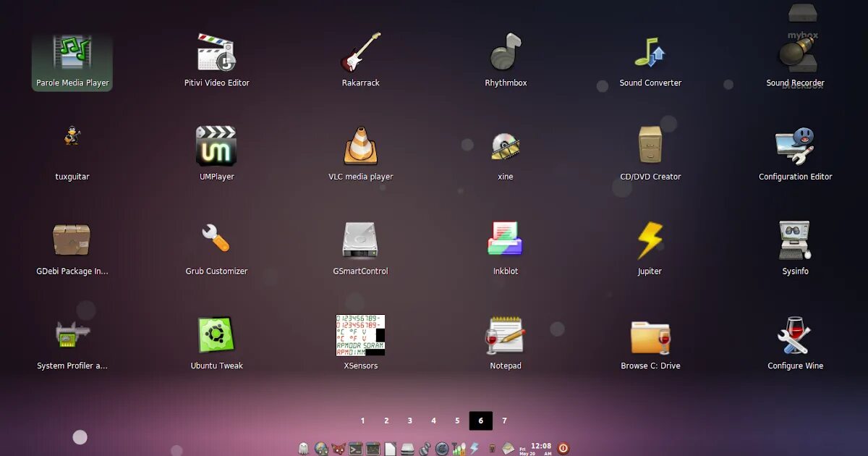Open the blank document icon in dock
Viewport: 868px width, 456px height.
coord(390,449)
